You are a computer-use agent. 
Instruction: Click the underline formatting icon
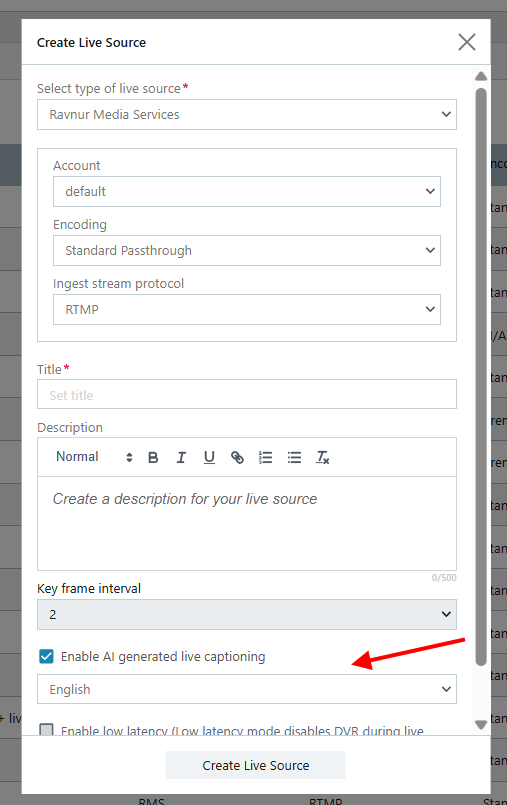pyautogui.click(x=209, y=457)
